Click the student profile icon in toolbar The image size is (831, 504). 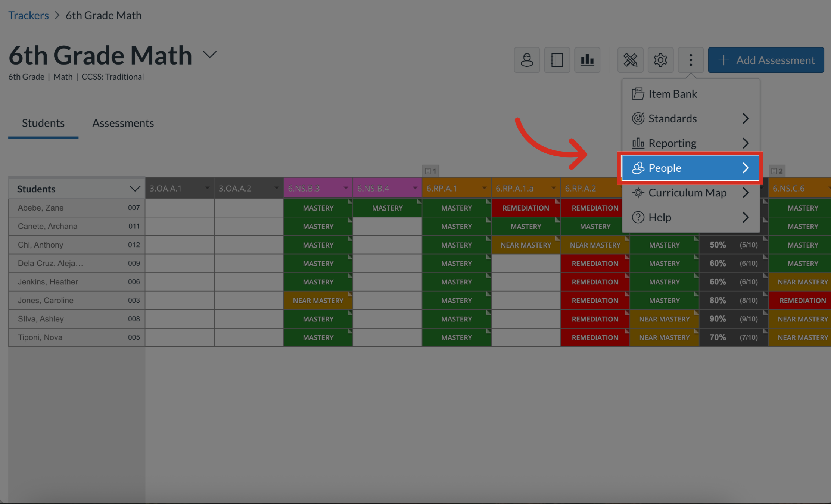[527, 60]
